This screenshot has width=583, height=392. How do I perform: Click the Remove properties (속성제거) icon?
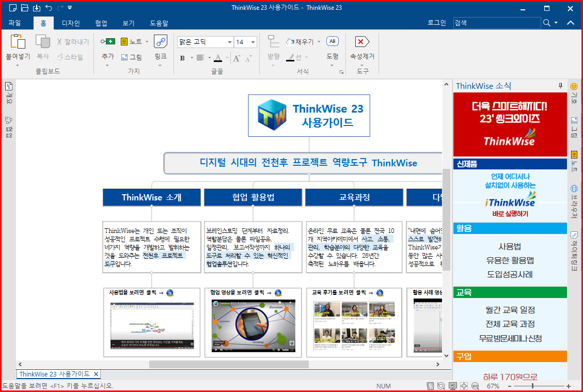point(362,41)
